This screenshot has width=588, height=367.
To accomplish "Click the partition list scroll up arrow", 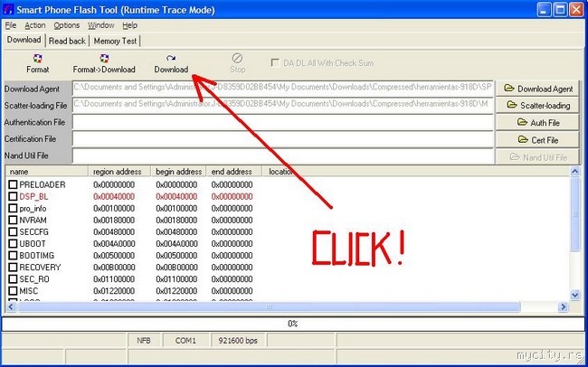I will click(574, 172).
